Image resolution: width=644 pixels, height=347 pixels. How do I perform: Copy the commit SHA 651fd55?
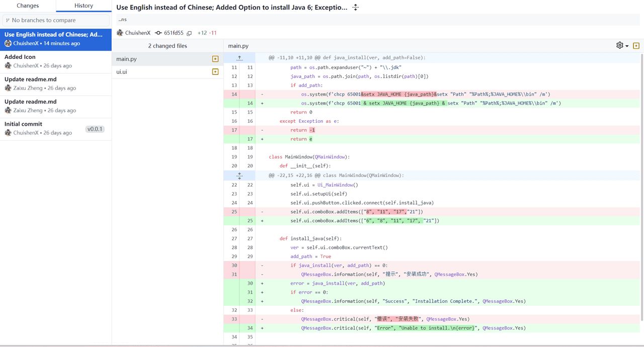click(189, 33)
